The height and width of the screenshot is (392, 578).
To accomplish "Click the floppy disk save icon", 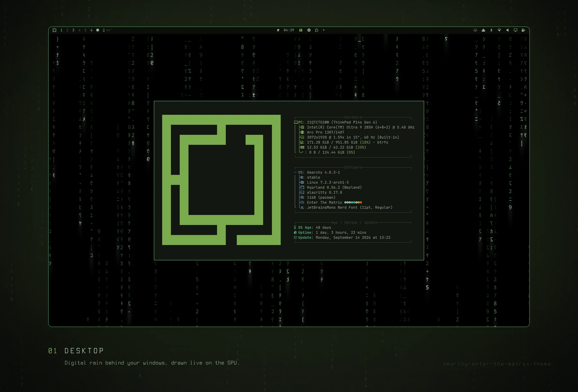I will coord(301,30).
